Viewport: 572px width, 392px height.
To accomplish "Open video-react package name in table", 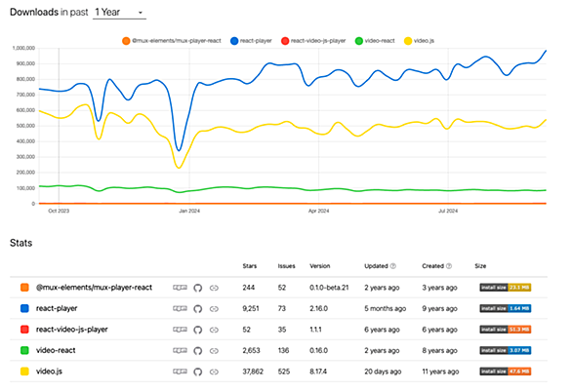I will coord(56,350).
